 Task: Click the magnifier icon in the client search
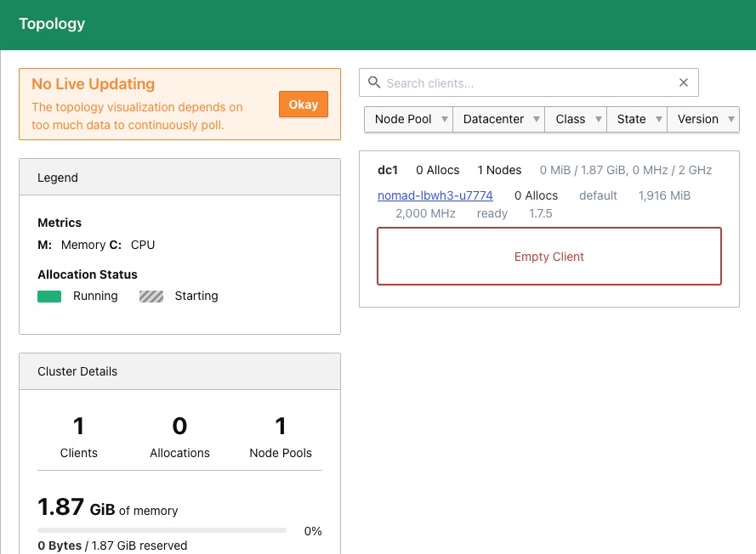[x=373, y=83]
